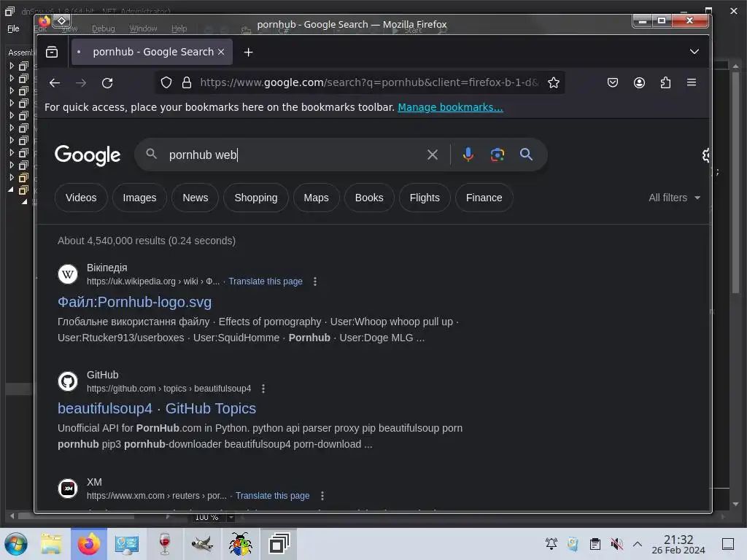This screenshot has width=747, height=560.
Task: Open the dnSpy Help menu
Action: pos(179,28)
